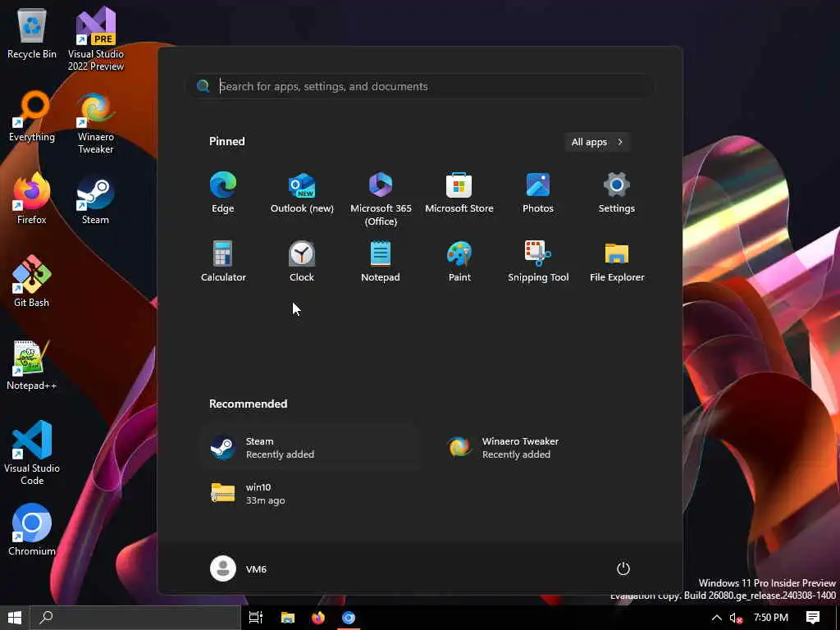This screenshot has width=840, height=630.
Task: Open Microsoft 365 (Office) app
Action: 381,199
